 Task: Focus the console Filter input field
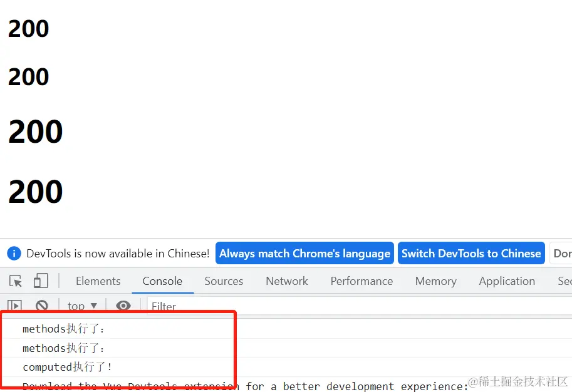pyautogui.click(x=360, y=306)
